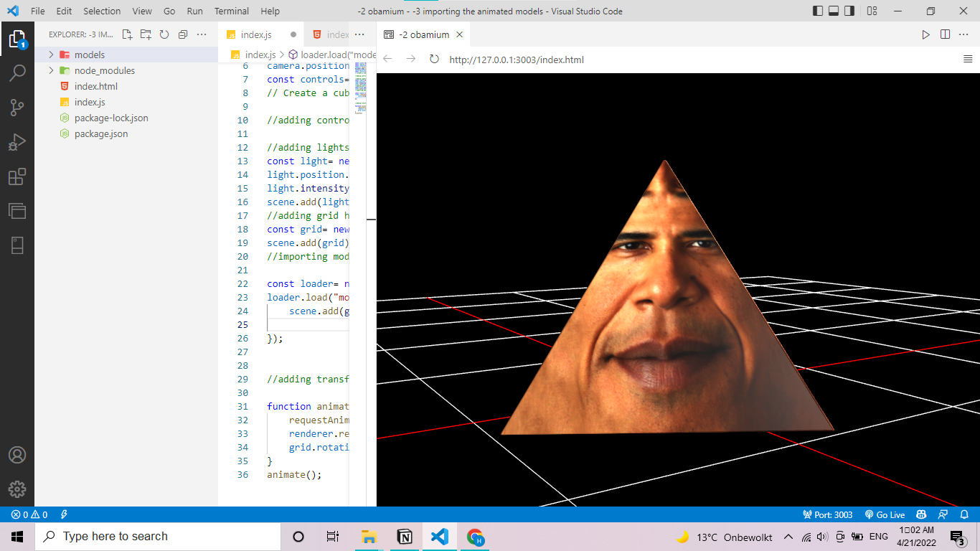Reload the preview browser page
Image resolution: width=980 pixels, height=551 pixels.
point(434,59)
